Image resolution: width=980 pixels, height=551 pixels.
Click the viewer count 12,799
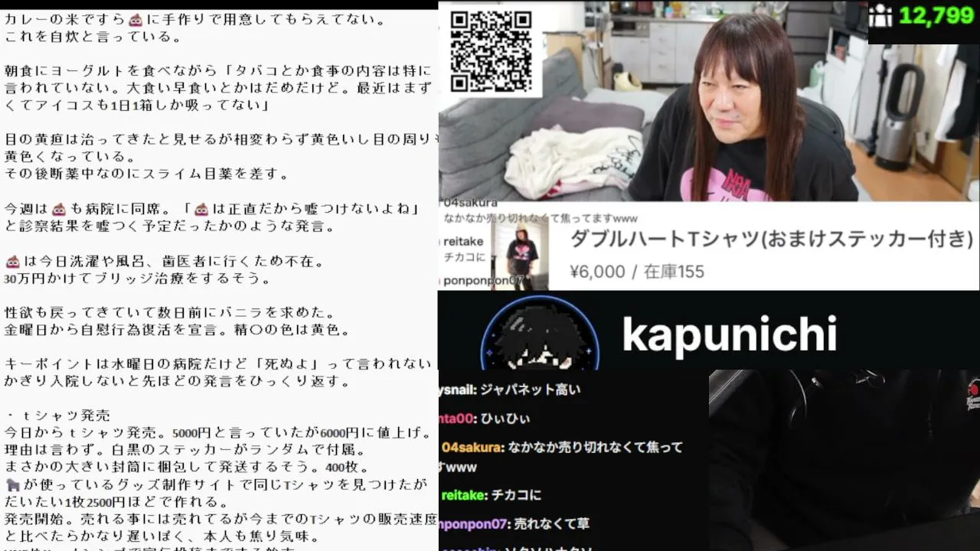coord(936,16)
